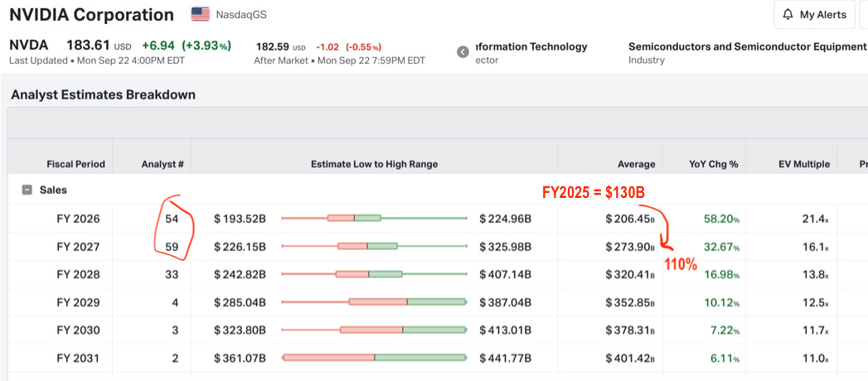Click the Fiscal Period column header

point(75,164)
